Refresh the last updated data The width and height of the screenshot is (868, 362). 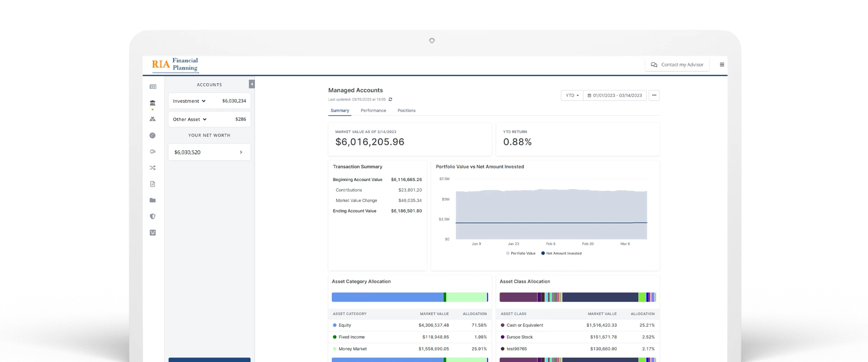point(391,100)
